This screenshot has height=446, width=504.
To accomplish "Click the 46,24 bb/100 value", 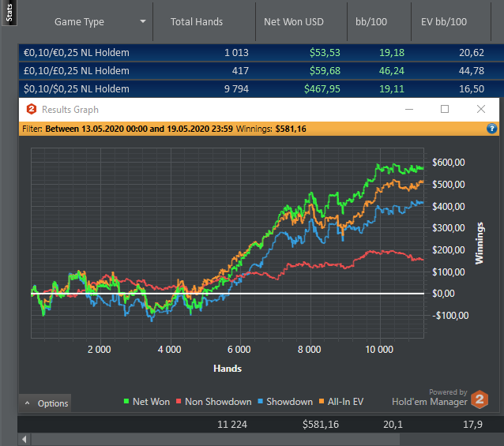I will coord(392,70).
